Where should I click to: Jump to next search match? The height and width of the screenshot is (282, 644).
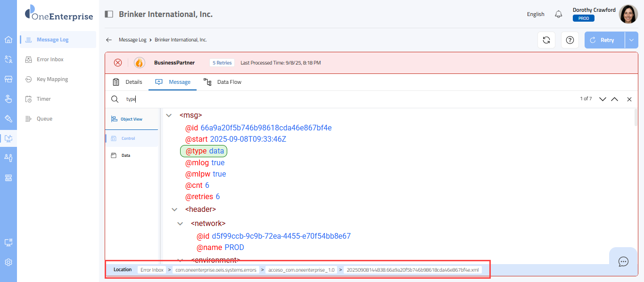[602, 99]
